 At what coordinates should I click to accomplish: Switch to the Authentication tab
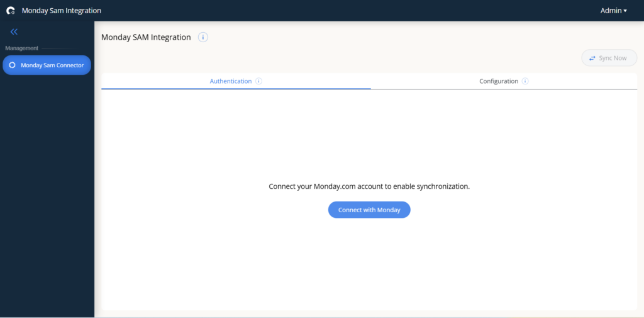230,81
